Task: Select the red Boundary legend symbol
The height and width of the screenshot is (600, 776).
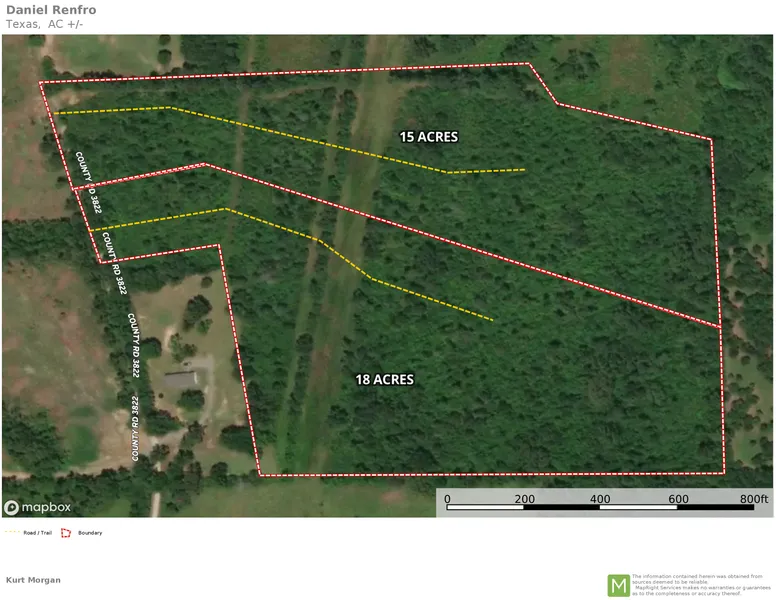Action: 67,532
